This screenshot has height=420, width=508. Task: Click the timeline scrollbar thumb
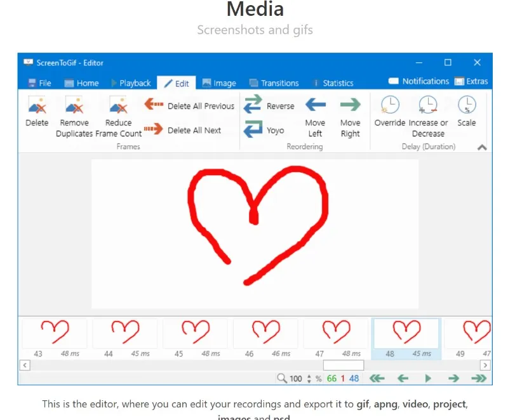pyautogui.click(x=344, y=365)
